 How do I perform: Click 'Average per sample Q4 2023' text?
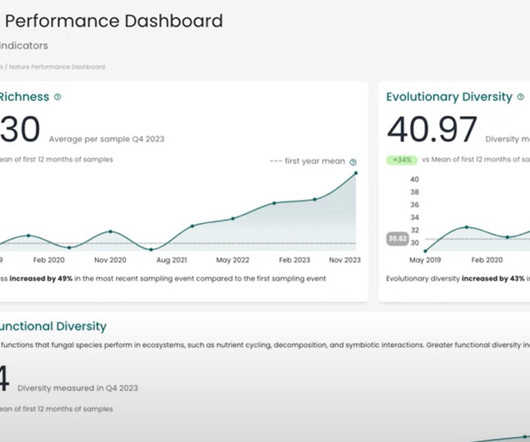(x=107, y=139)
